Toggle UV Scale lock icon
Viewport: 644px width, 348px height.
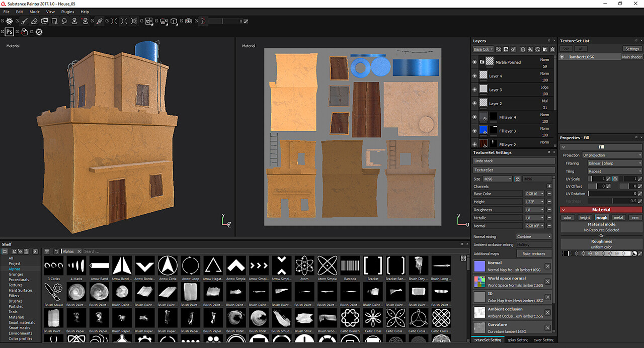pos(615,179)
